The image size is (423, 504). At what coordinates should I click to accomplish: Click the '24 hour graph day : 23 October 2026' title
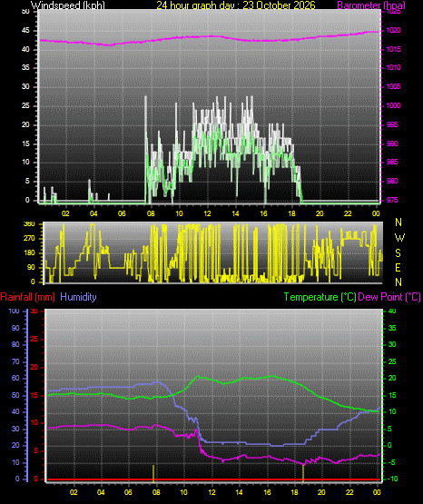click(236, 5)
